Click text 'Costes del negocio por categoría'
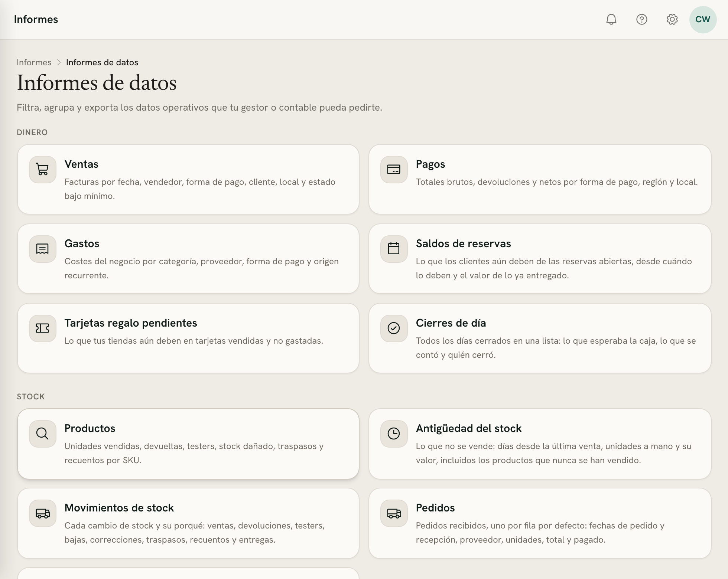Viewport: 728px width, 579px height. [131, 261]
